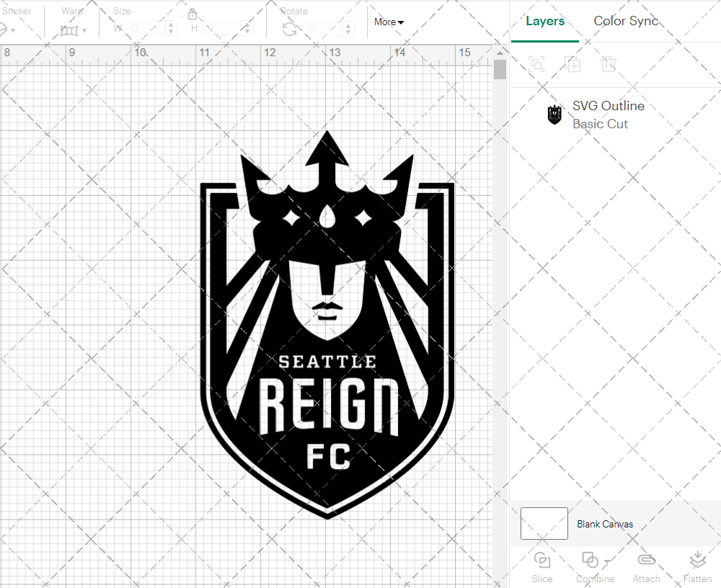Switch to the Color Sync tab
Viewport: 721px width, 588px height.
pyautogui.click(x=626, y=21)
